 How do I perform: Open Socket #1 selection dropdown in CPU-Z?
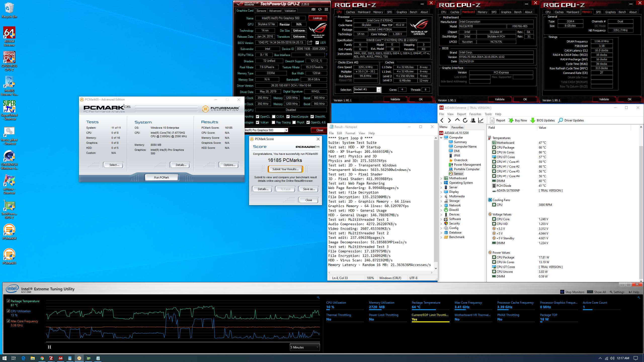[x=378, y=89]
